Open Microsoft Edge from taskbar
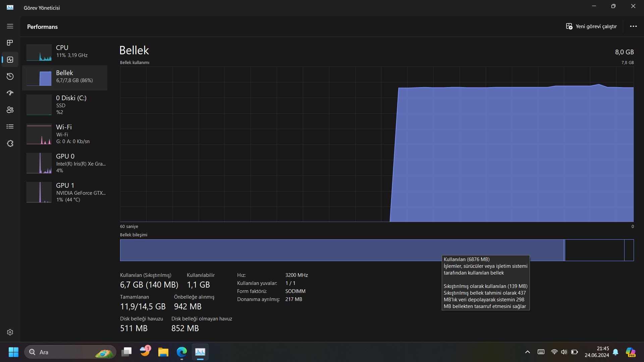 [182, 352]
